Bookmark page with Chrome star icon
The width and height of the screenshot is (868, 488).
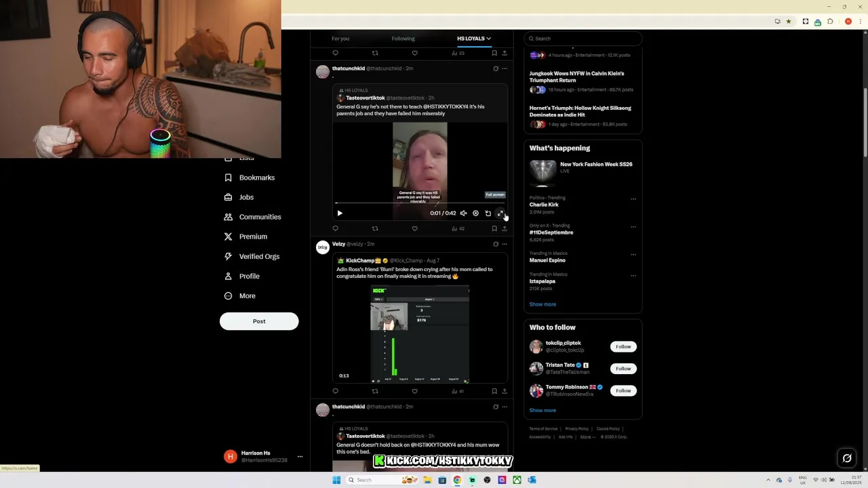click(788, 22)
